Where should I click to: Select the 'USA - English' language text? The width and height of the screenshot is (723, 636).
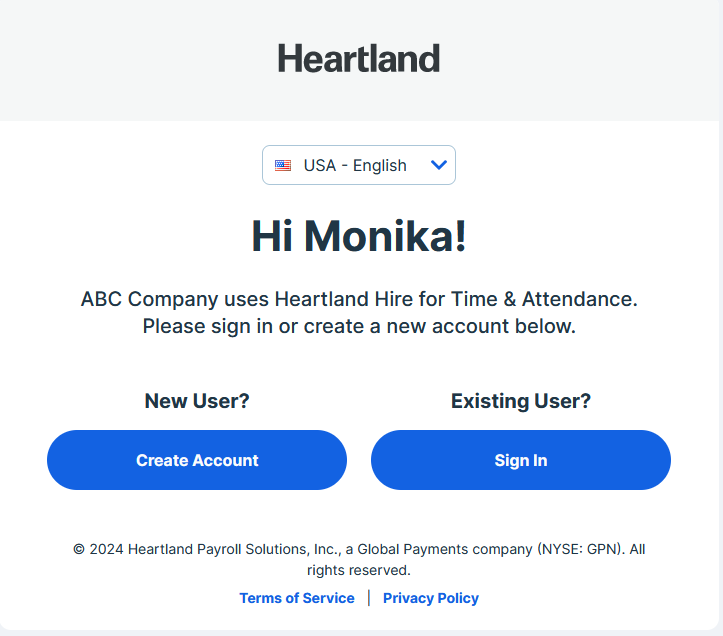tap(355, 165)
